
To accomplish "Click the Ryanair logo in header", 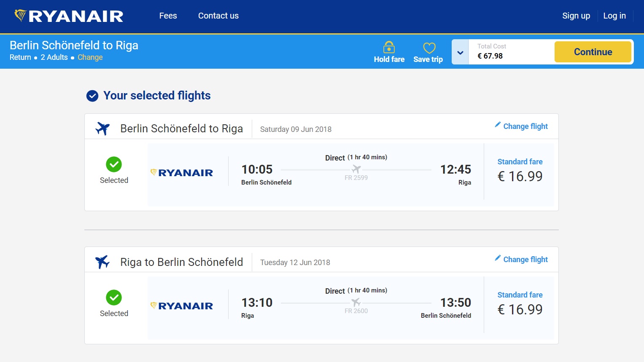I will click(69, 16).
